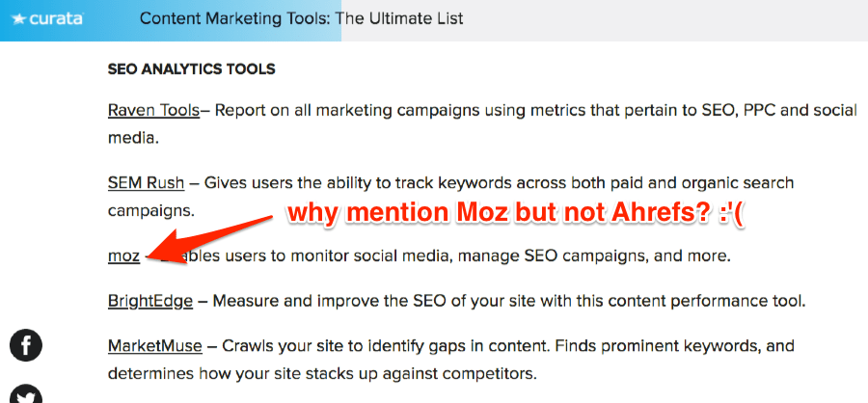
Task: Click the Raven Tools description about marketing campaigns
Action: point(482,124)
